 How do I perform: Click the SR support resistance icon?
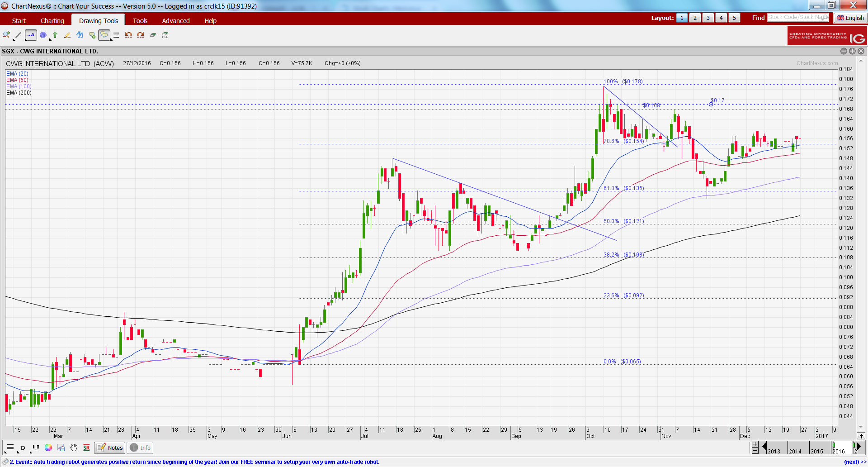tap(86, 448)
